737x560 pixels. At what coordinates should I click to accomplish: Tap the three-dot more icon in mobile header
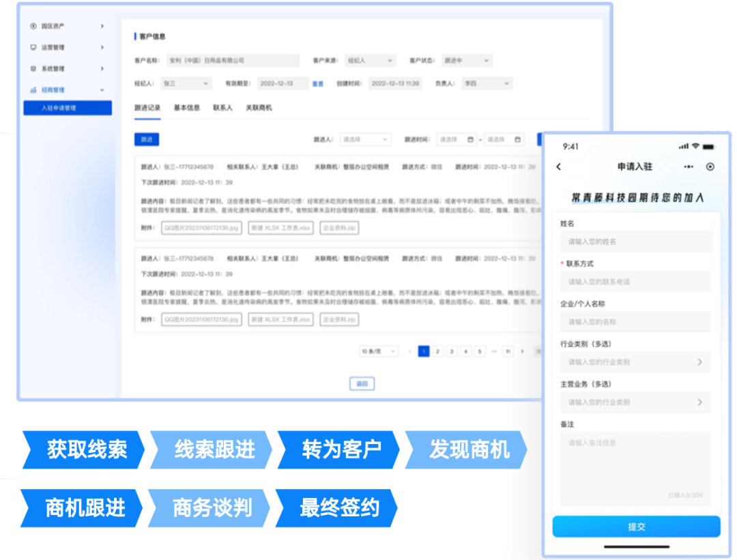689,166
